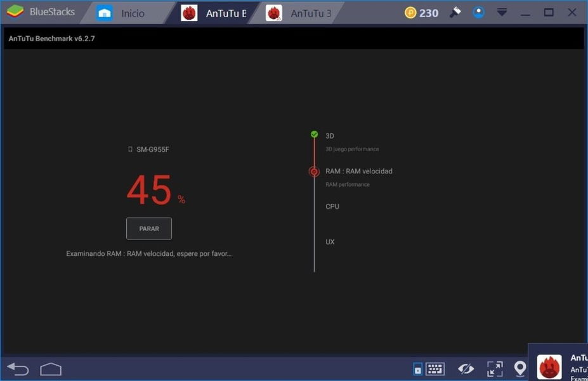Image resolution: width=588 pixels, height=381 pixels.
Task: Minimize the BlueStacks window
Action: [x=525, y=13]
